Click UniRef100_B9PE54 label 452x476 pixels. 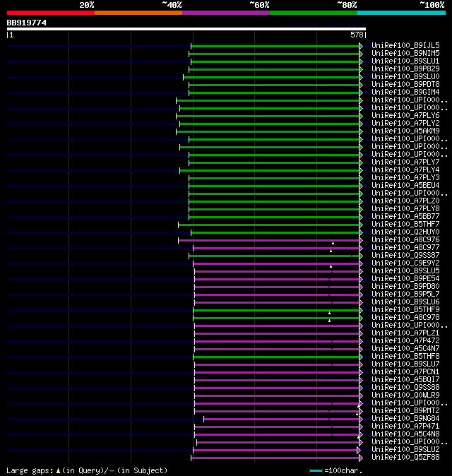pyautogui.click(x=405, y=279)
